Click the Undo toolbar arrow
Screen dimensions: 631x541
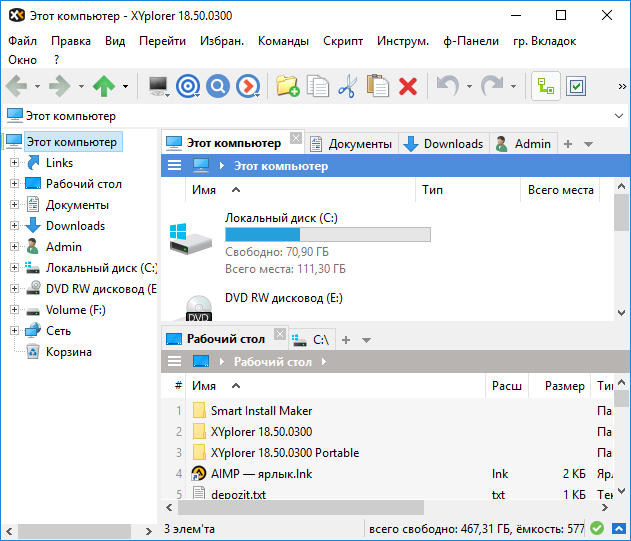[448, 86]
